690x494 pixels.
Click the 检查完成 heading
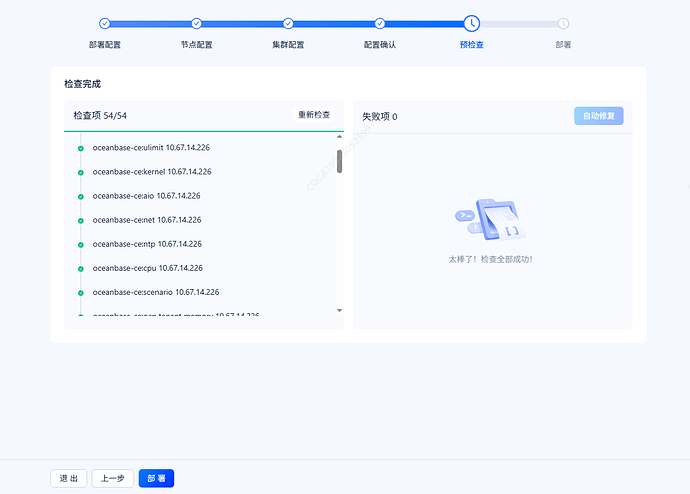[x=82, y=84]
